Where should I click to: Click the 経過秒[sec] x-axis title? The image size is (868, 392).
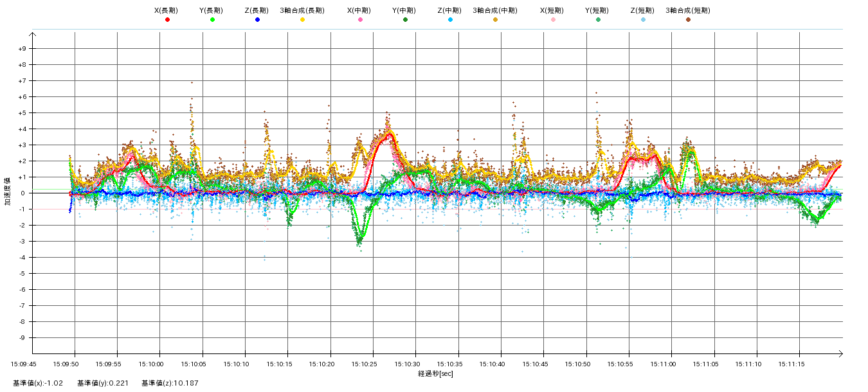tap(435, 374)
